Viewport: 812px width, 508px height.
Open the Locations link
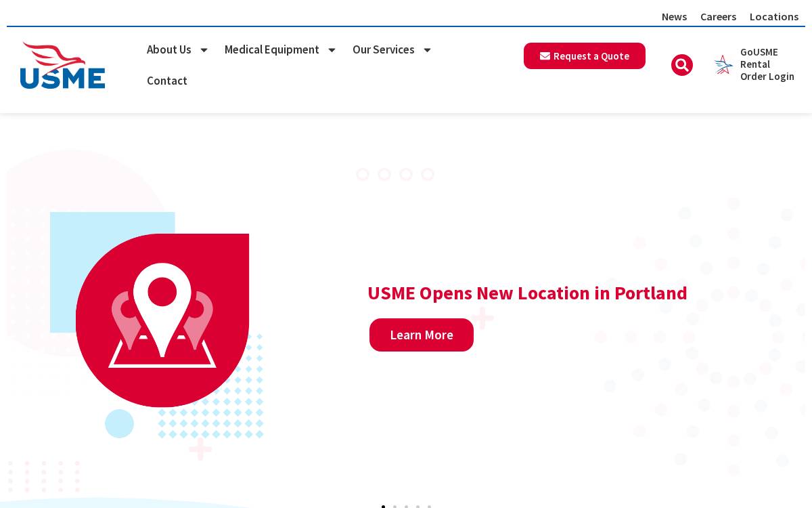[774, 16]
